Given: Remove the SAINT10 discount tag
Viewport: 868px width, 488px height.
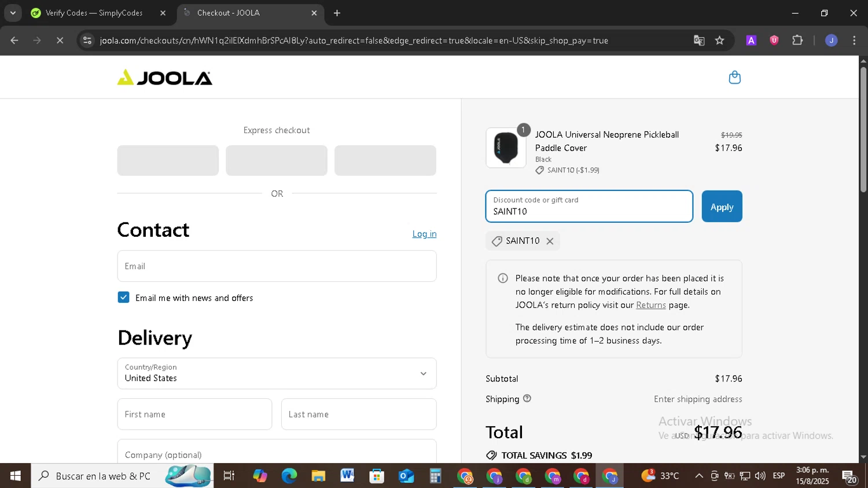Looking at the screenshot, I should click(550, 241).
